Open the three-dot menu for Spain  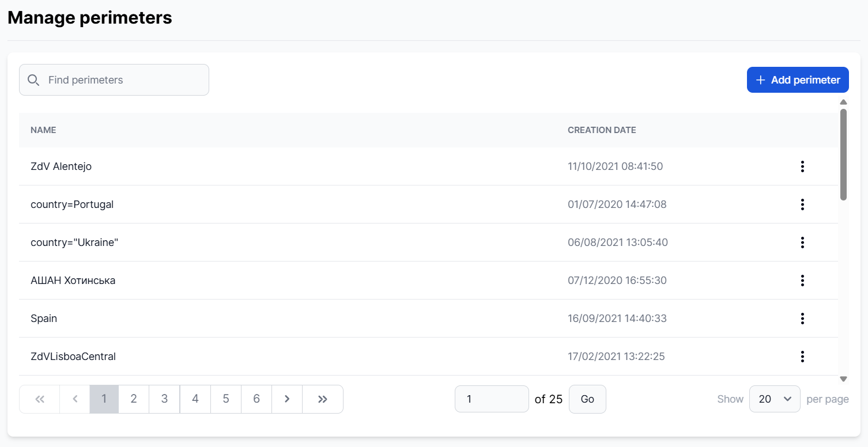click(x=802, y=319)
